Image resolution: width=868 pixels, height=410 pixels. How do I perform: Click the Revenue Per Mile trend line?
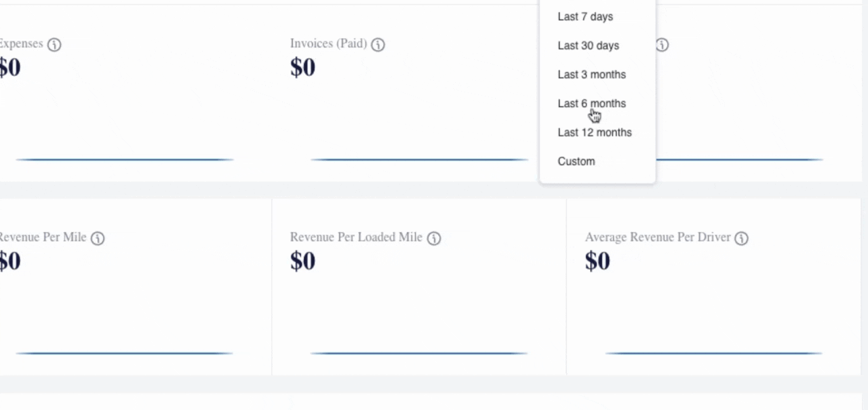point(125,353)
